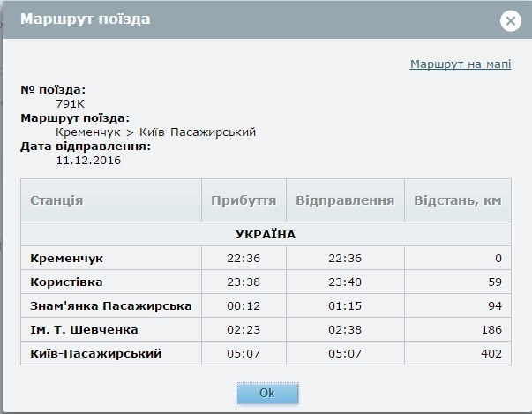Viewport: 532px width, 414px height.
Task: Click the train number 791К
Action: [x=71, y=103]
